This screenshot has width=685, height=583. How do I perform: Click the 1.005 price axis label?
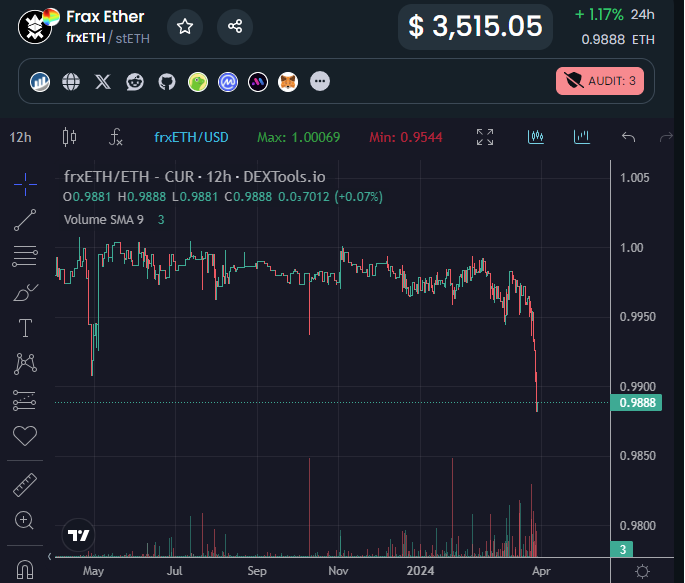coord(634,178)
